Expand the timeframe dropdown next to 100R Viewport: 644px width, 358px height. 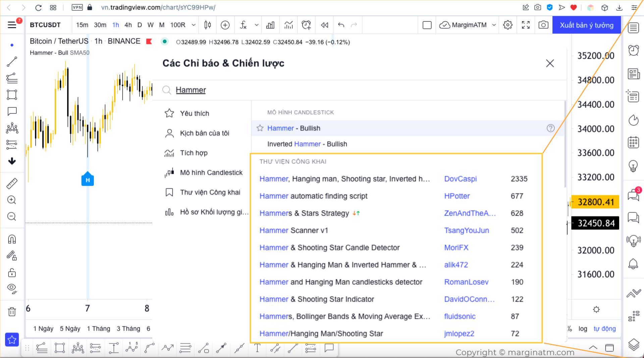(x=194, y=25)
